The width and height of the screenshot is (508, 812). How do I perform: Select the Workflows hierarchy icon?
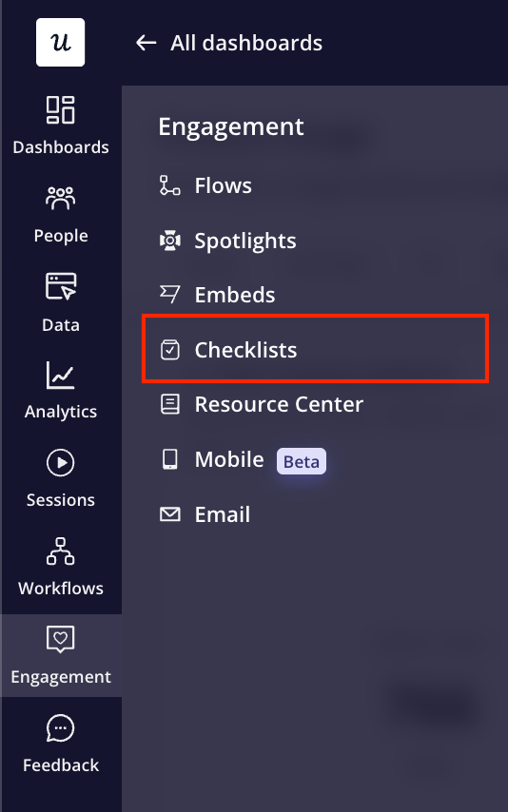click(x=61, y=551)
